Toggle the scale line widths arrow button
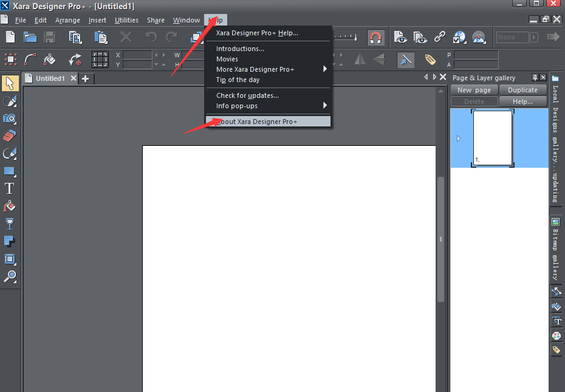The width and height of the screenshot is (565, 392). (405, 60)
